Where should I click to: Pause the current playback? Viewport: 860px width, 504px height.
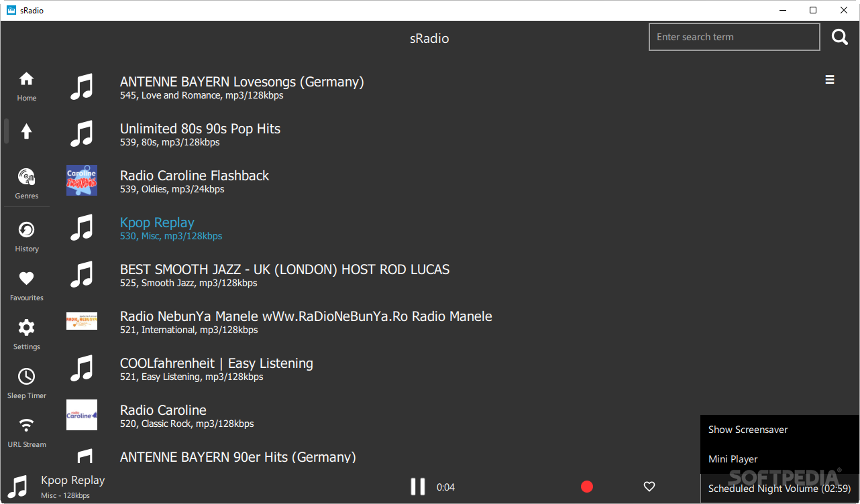[x=418, y=487]
